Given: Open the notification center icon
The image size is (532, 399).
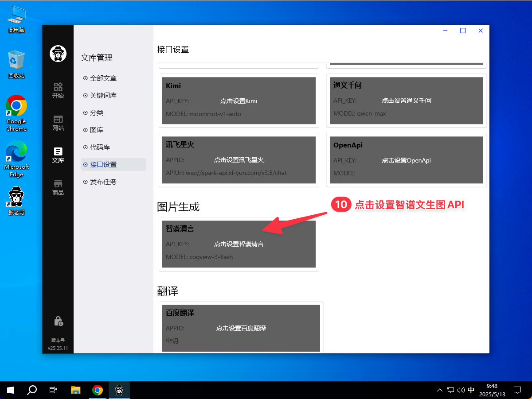Looking at the screenshot, I should click(x=517, y=390).
